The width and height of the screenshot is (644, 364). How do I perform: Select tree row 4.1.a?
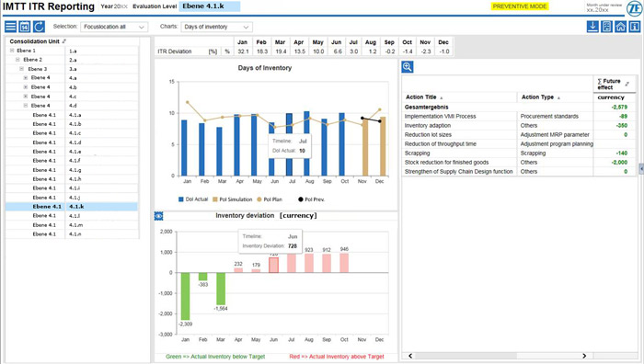[72, 115]
